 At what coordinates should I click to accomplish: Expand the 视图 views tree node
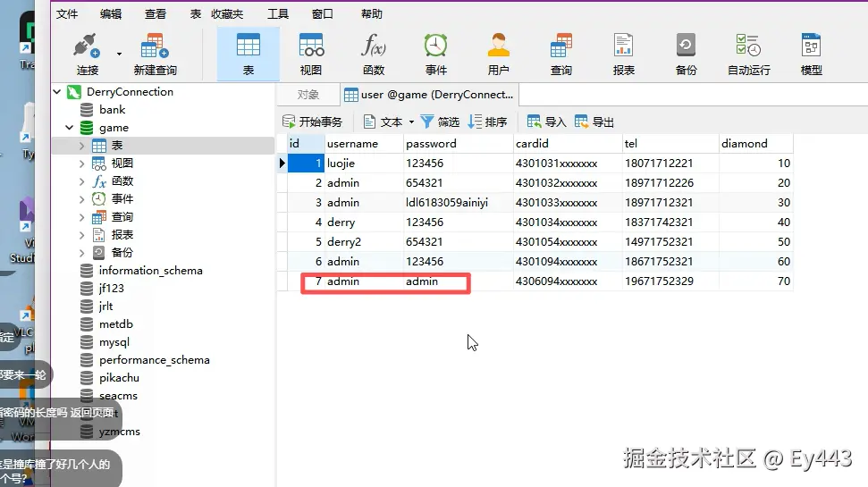click(x=81, y=164)
